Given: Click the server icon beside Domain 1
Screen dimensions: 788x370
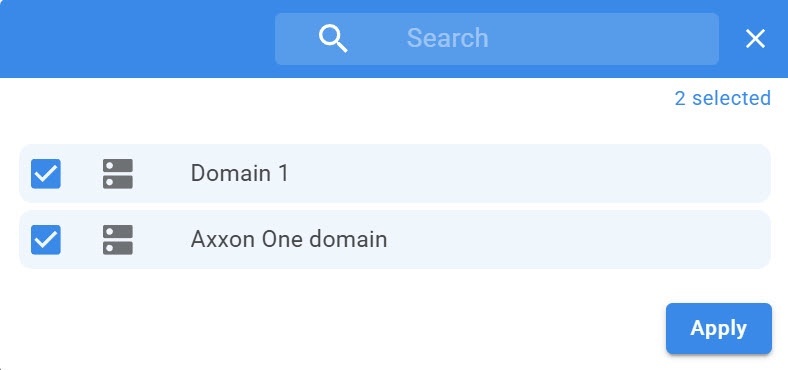Looking at the screenshot, I should (x=118, y=174).
